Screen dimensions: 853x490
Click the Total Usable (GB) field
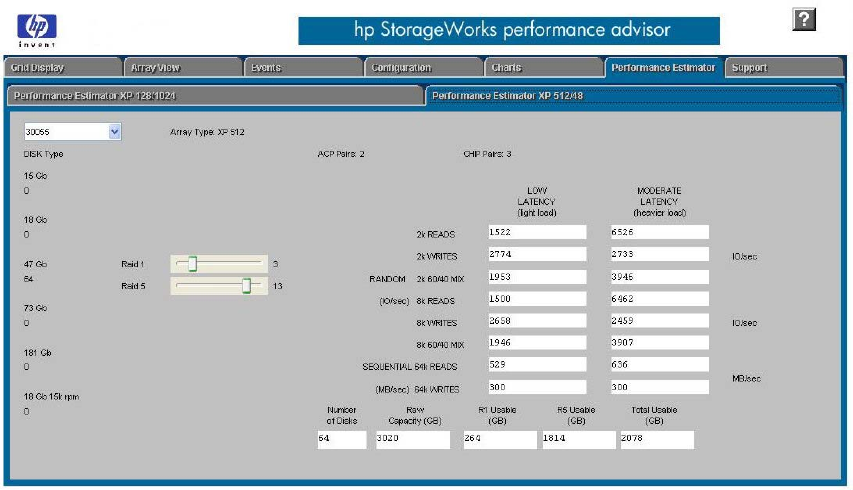pos(657,439)
